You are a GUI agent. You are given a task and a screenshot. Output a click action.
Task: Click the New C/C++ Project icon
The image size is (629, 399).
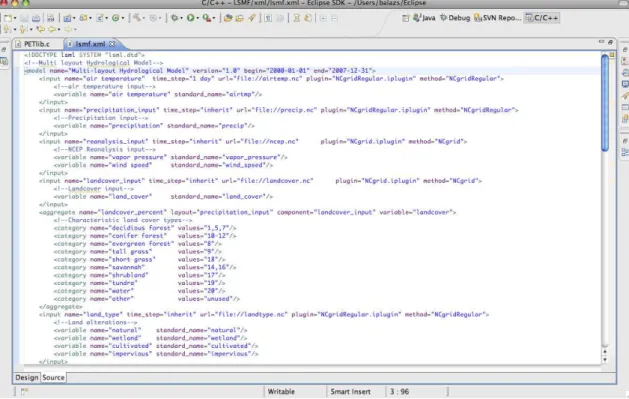[x=67, y=18]
